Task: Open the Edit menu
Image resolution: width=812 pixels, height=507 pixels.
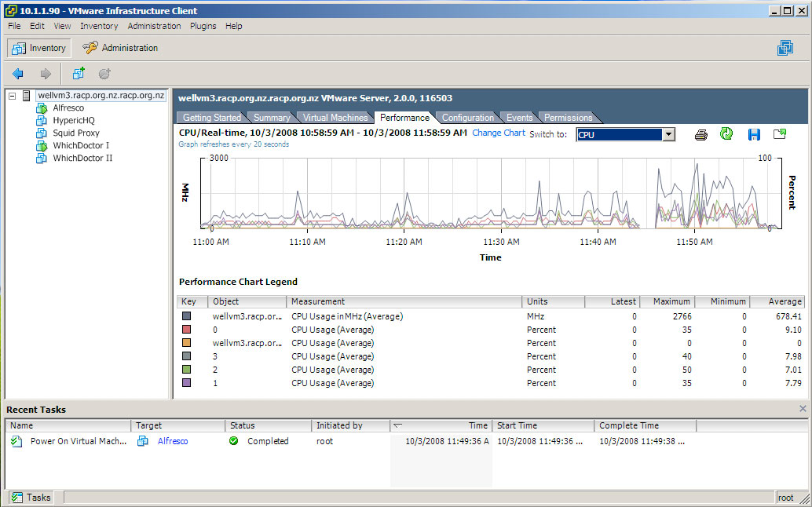Action: 37,26
